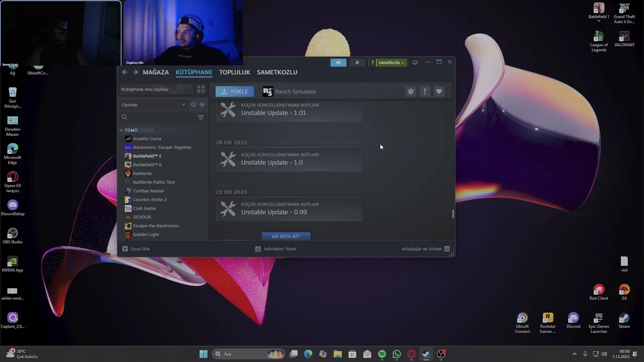Image resolution: width=644 pixels, height=362 pixels.
Task: Click NVIDIA App desktop icon
Action: (x=13, y=264)
